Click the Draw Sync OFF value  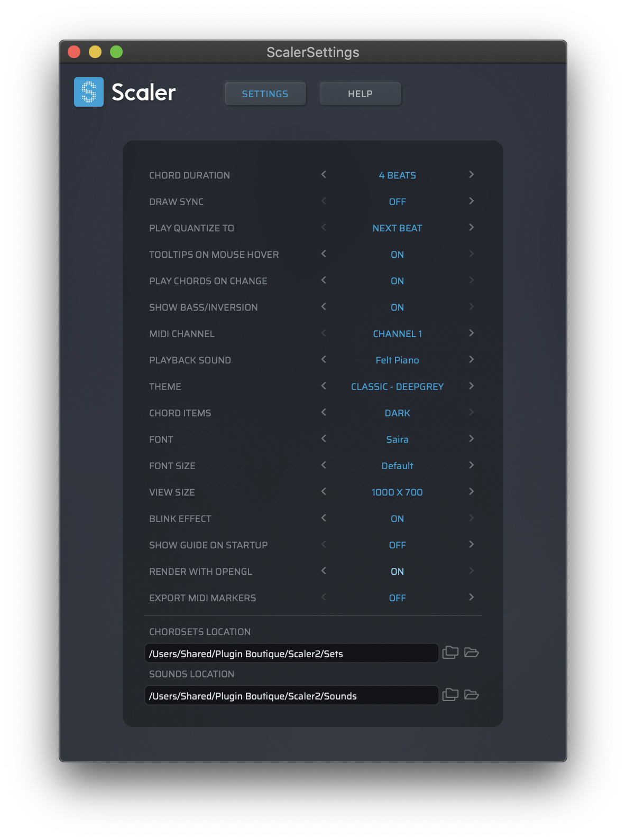point(398,202)
